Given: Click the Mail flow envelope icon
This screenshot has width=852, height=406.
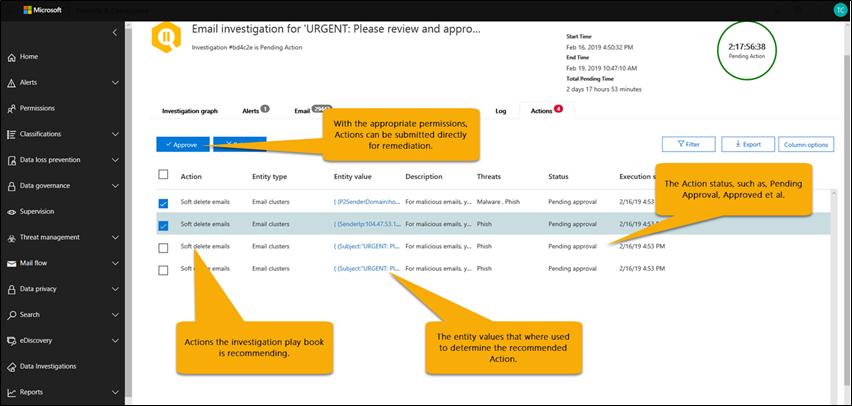Looking at the screenshot, I should point(11,263).
